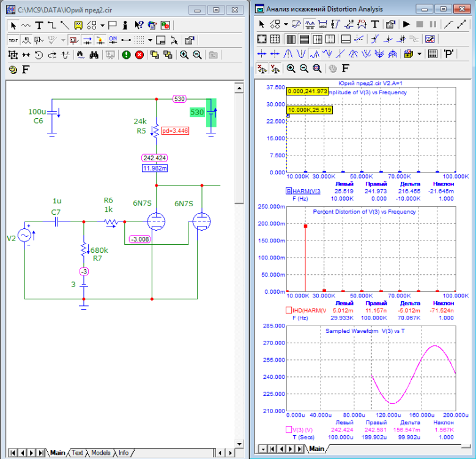Toggle the HARM(V(3)) plot checkbox
This screenshot has width=476, height=459.
click(289, 192)
